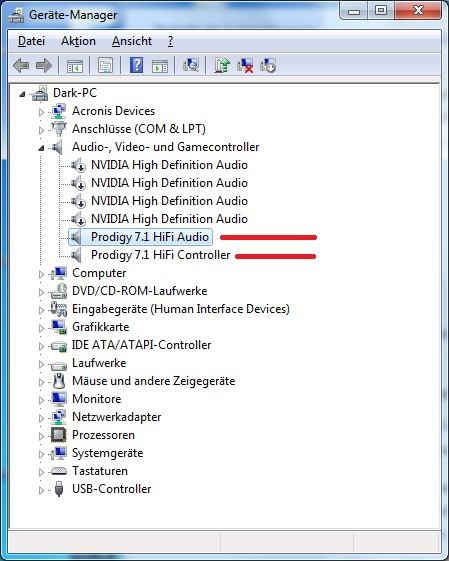
Task: Maximize the Geräte-Manager window
Action: (x=381, y=11)
